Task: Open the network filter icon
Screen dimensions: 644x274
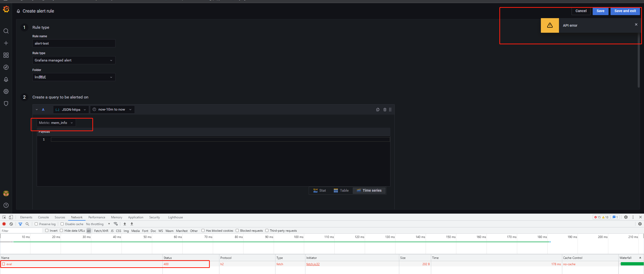Action: pos(20,224)
